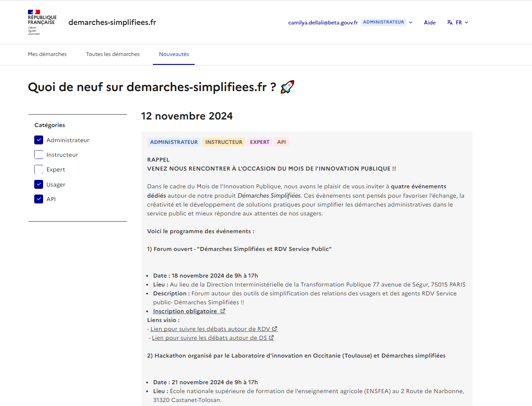Click the translate language icon
Screen dimensions: 532x406
click(x=450, y=23)
